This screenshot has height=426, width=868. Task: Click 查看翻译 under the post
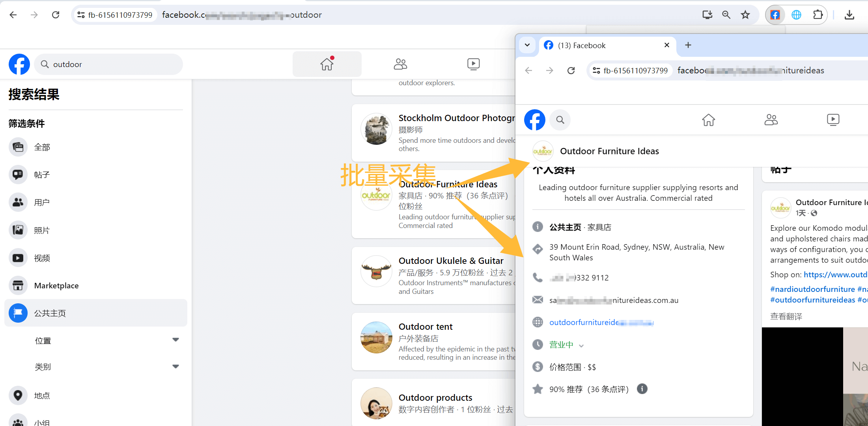coord(786,316)
